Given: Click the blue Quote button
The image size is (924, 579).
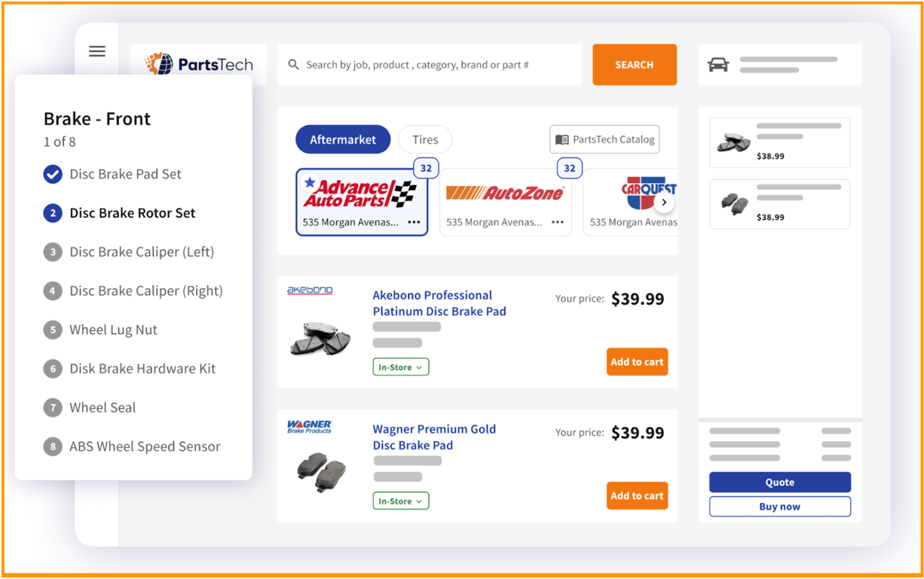Looking at the screenshot, I should coord(780,482).
